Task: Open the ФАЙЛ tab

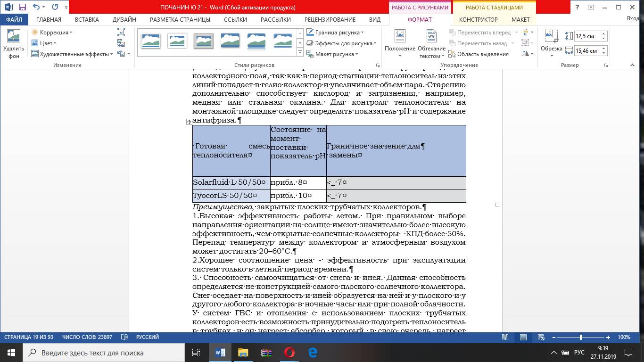Action: point(14,20)
